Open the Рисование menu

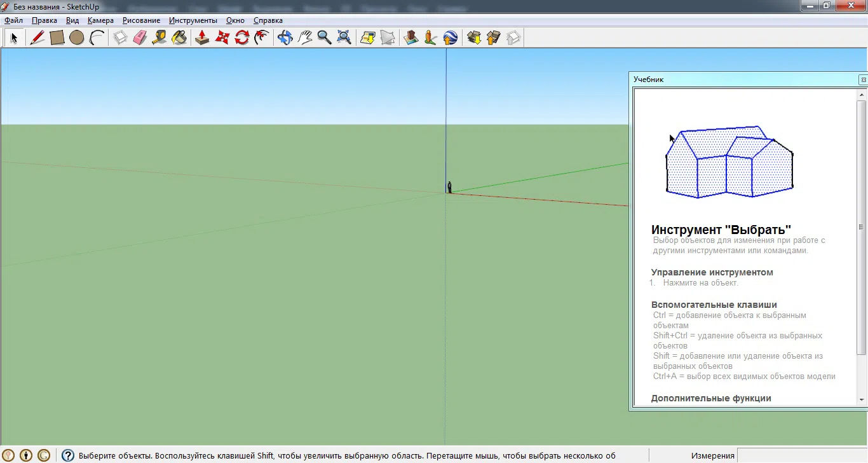140,20
